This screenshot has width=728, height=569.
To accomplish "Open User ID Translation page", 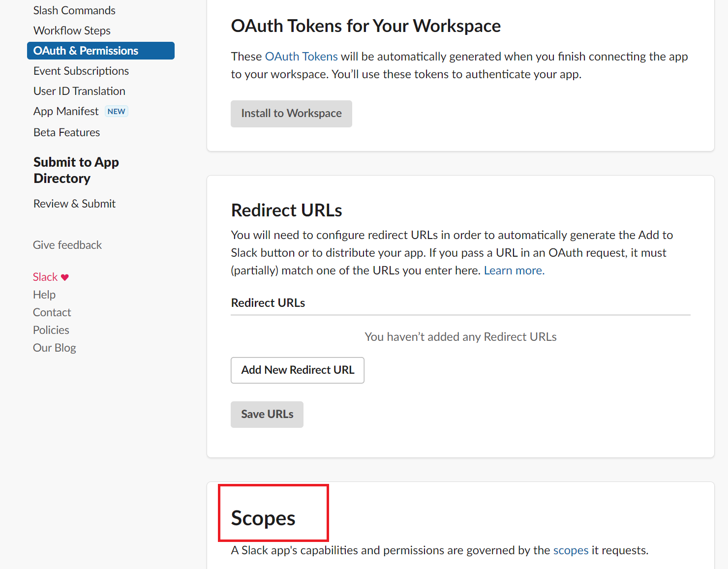I will (x=79, y=91).
